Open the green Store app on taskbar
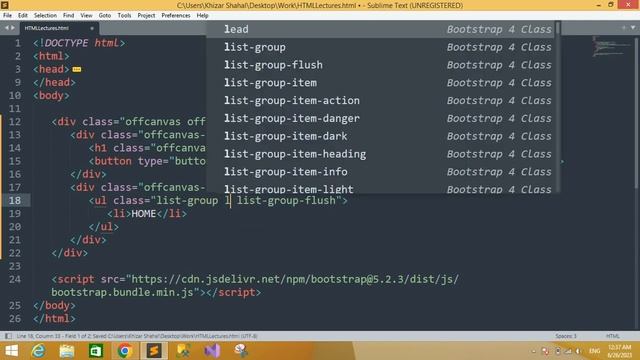640x360 pixels. pyautogui.click(x=96, y=351)
